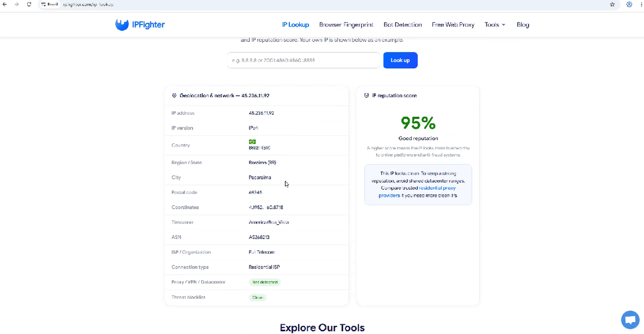The image size is (644, 334).
Task: Click the browser forward arrow
Action: (x=17, y=5)
